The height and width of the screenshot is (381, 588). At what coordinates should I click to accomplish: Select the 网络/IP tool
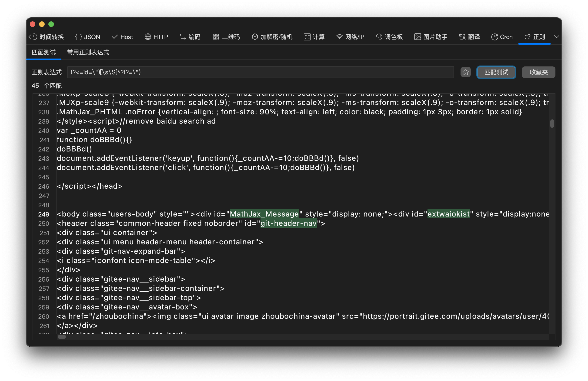pyautogui.click(x=350, y=36)
